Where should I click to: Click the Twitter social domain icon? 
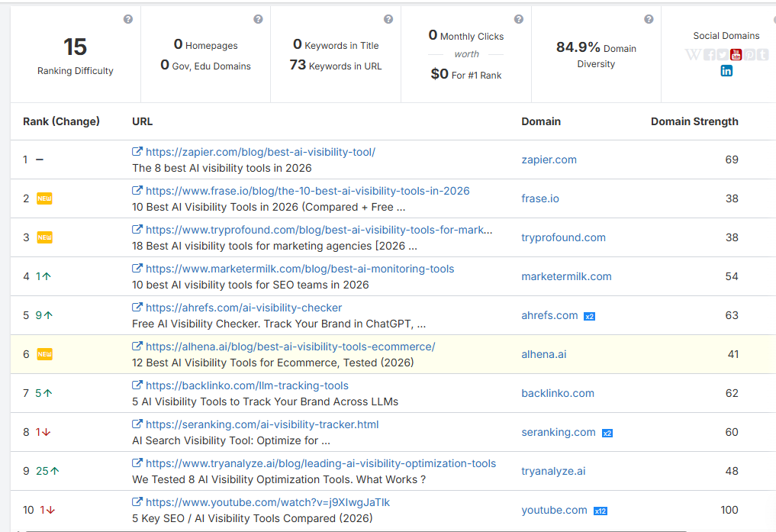[723, 54]
